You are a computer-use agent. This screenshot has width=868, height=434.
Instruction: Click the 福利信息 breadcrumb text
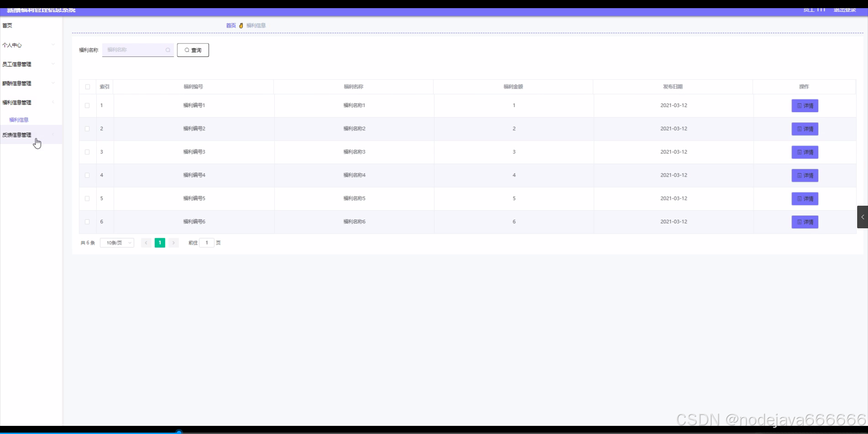pyautogui.click(x=256, y=26)
